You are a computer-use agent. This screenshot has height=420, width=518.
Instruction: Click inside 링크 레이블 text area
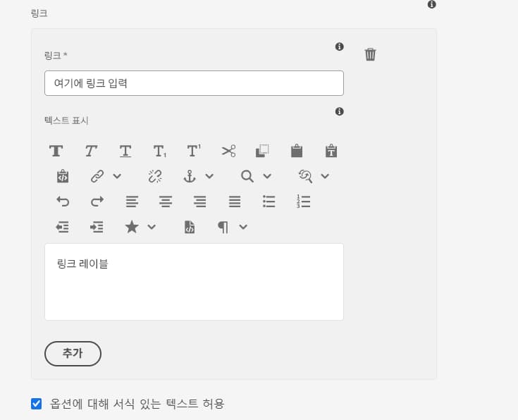194,282
